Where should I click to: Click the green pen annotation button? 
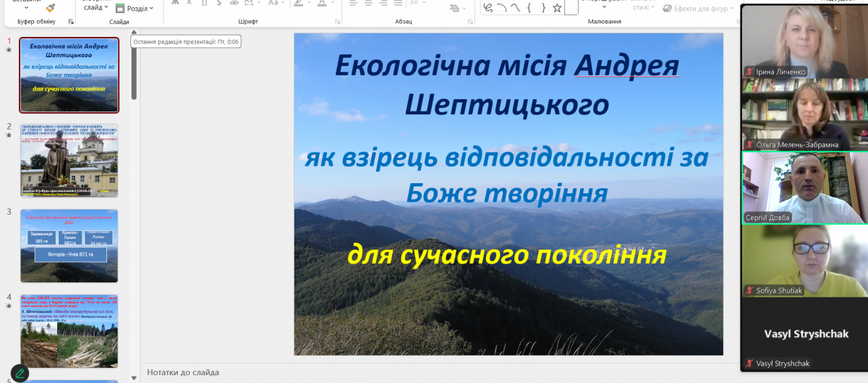pyautogui.click(x=19, y=374)
